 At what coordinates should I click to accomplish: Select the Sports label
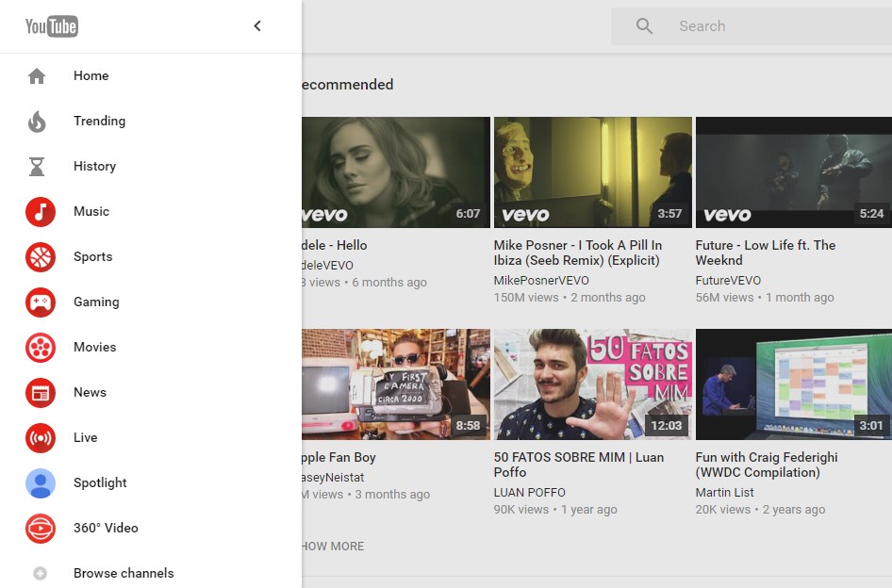pyautogui.click(x=93, y=257)
